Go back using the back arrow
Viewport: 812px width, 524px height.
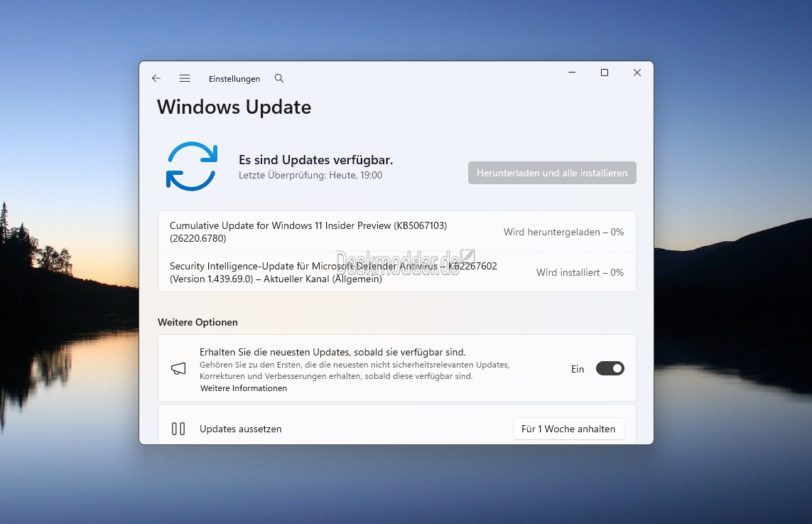tap(156, 78)
